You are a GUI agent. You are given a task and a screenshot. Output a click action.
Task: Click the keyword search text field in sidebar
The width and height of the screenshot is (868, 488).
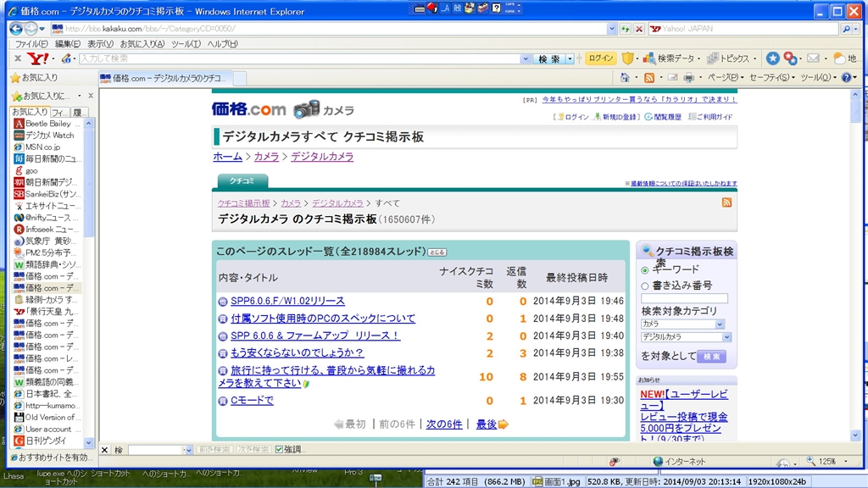pyautogui.click(x=683, y=299)
